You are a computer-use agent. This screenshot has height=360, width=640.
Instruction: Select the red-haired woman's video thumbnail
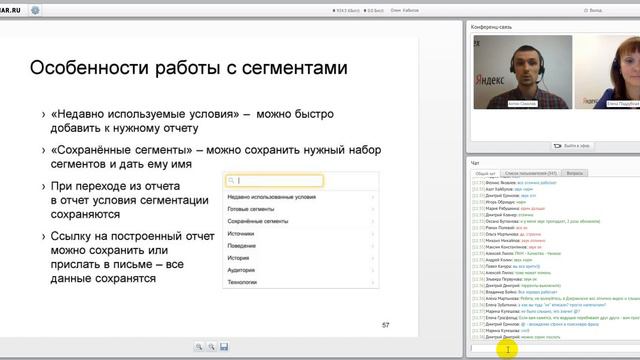click(607, 72)
